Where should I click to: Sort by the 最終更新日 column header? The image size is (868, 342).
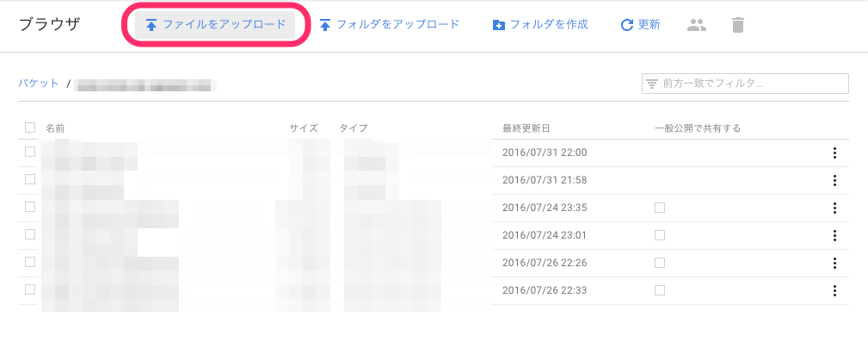526,128
